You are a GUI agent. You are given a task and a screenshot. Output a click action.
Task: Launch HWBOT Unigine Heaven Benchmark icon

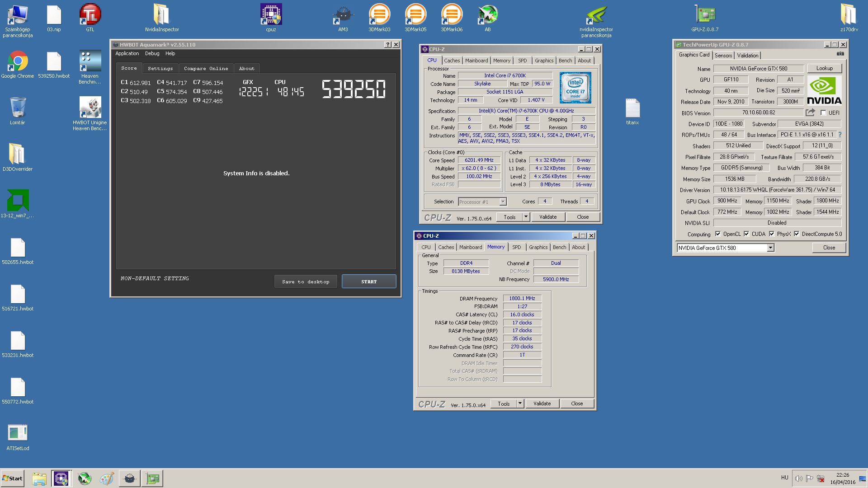click(x=90, y=113)
